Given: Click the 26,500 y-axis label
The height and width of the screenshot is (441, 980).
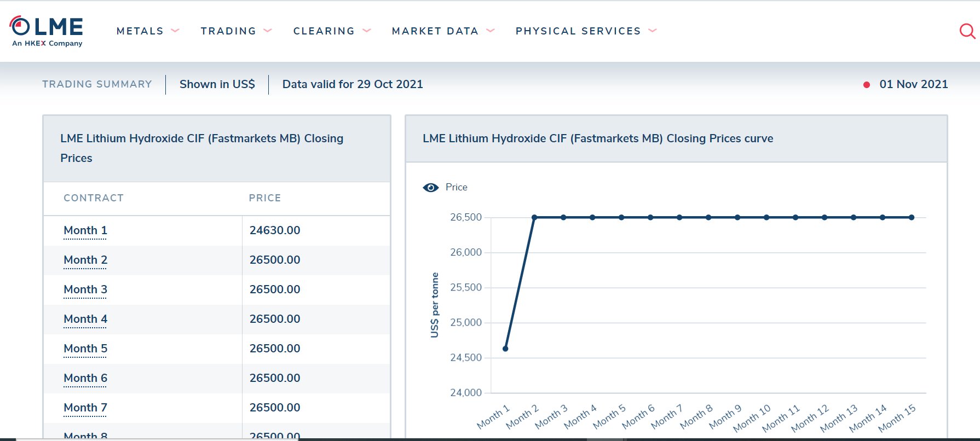Looking at the screenshot, I should [466, 217].
